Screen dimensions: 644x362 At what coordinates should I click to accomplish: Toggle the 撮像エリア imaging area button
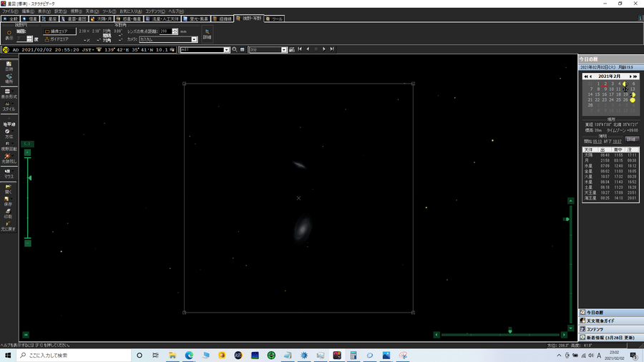pos(59,31)
